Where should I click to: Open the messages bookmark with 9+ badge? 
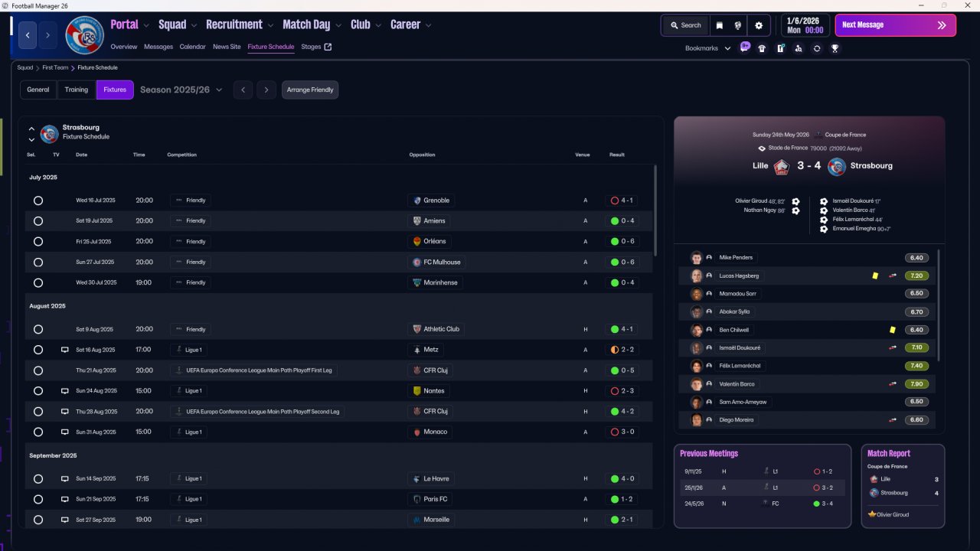coord(745,47)
